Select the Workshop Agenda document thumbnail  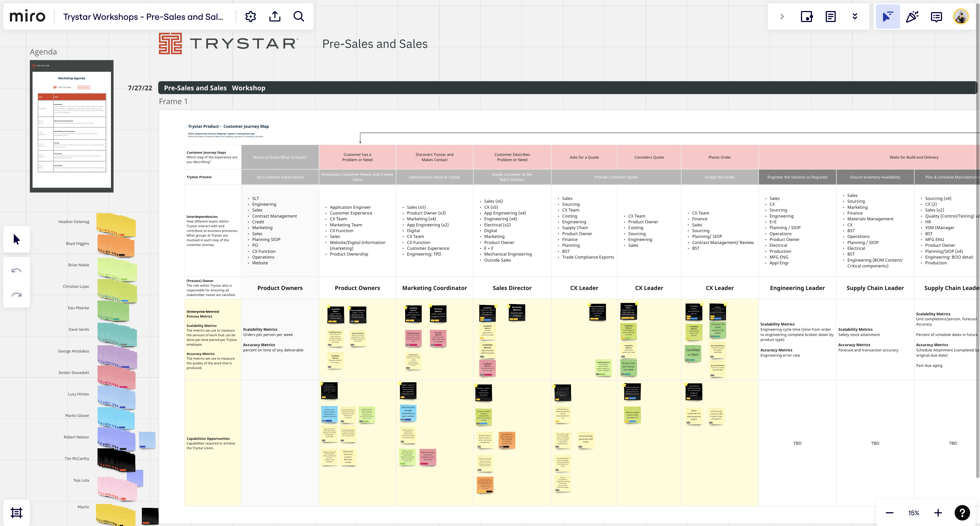72,126
